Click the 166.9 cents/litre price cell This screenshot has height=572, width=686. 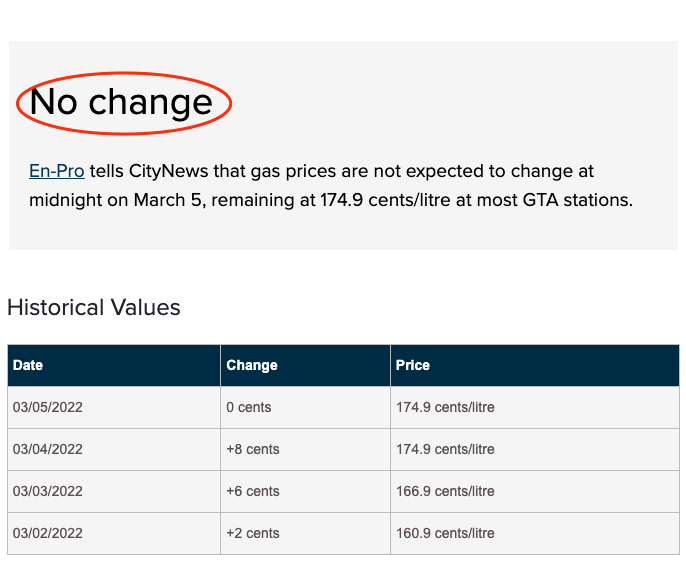pyautogui.click(x=535, y=491)
